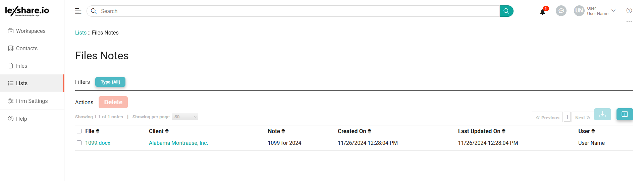
Task: Open the chat messages icon
Action: [561, 11]
